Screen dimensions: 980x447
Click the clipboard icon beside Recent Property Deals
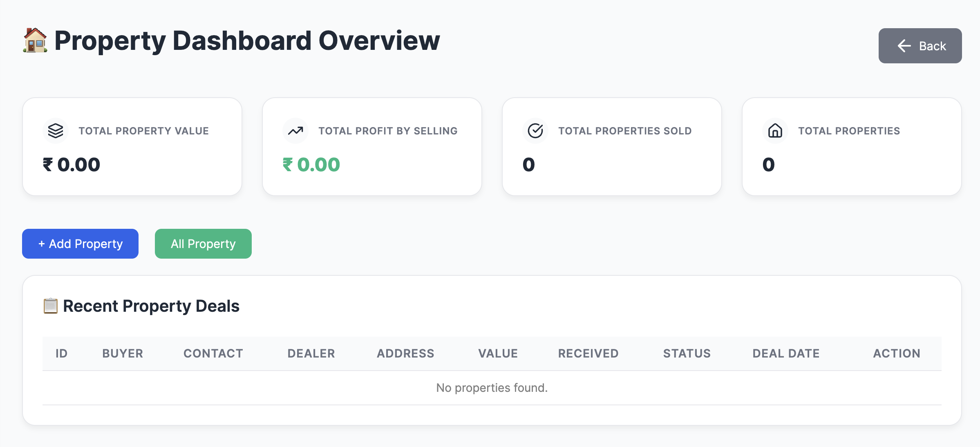[x=51, y=306]
